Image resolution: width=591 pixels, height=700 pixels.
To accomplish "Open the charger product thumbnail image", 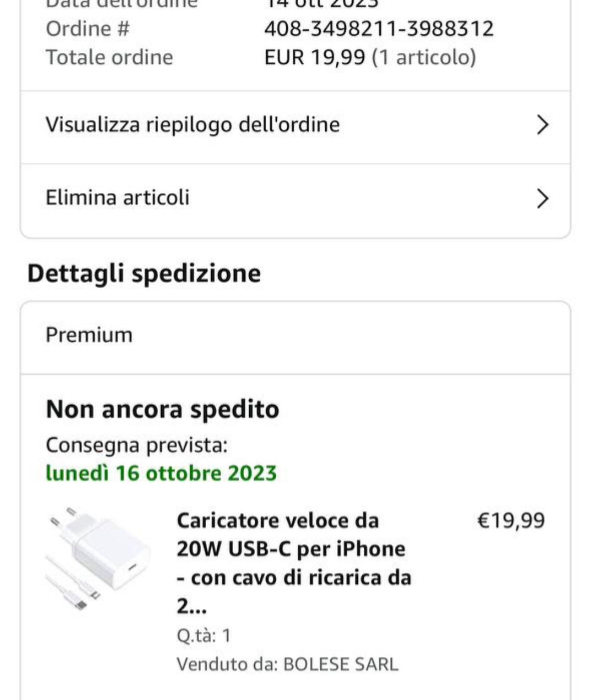I will point(98,559).
